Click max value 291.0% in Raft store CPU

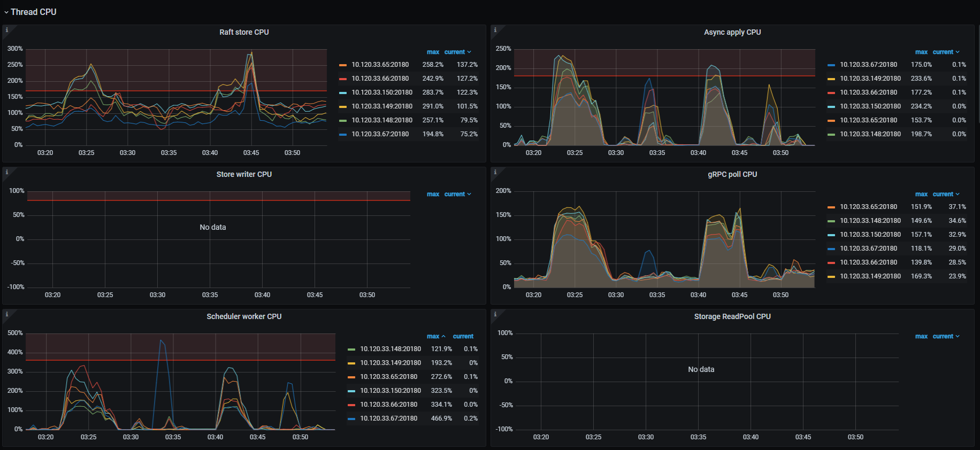coord(433,106)
